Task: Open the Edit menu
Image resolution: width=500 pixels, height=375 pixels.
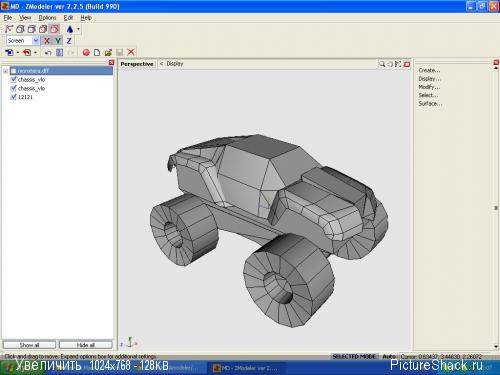Action: coord(68,18)
